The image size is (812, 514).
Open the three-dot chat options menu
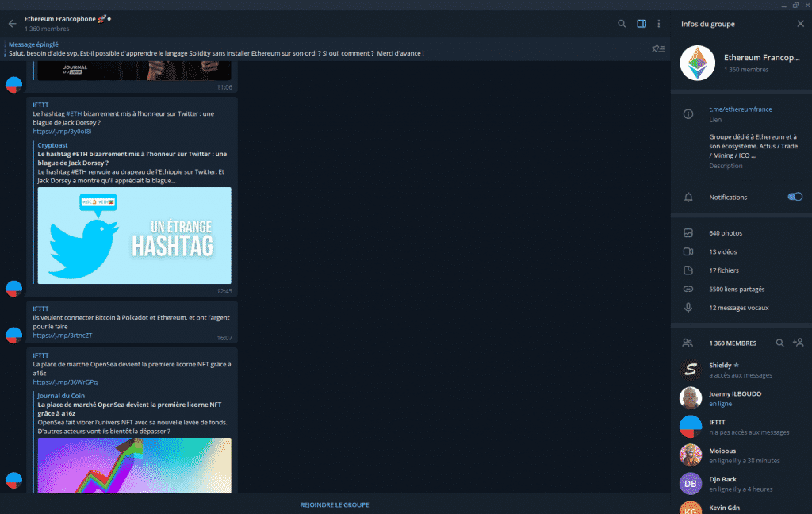point(658,24)
